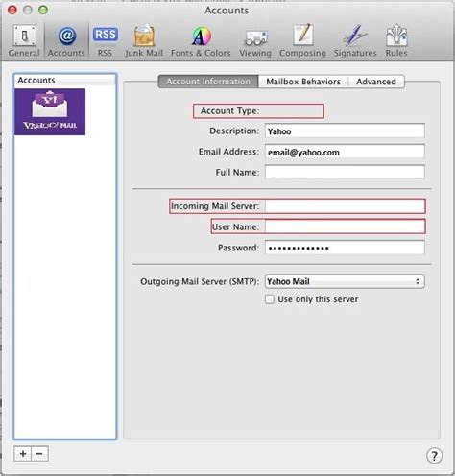Open Outgoing Mail Server SMTP dropdown

coord(345,281)
